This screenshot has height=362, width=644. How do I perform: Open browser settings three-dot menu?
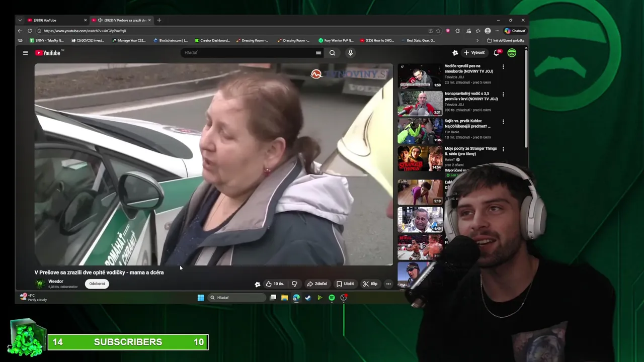(x=497, y=31)
